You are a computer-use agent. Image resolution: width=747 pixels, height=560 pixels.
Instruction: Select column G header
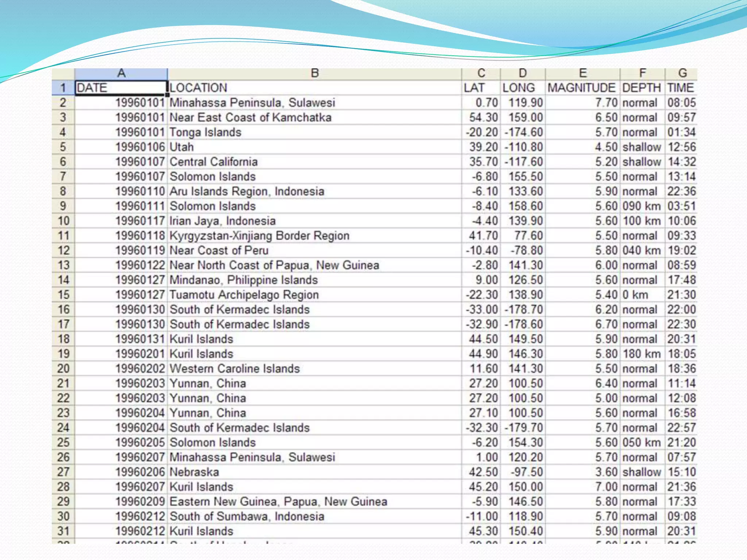click(682, 73)
